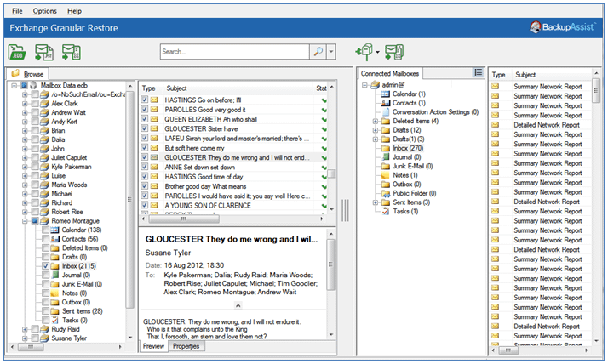Click the right toolbar export mailbox icon
This screenshot has width=608, height=364.
(394, 52)
